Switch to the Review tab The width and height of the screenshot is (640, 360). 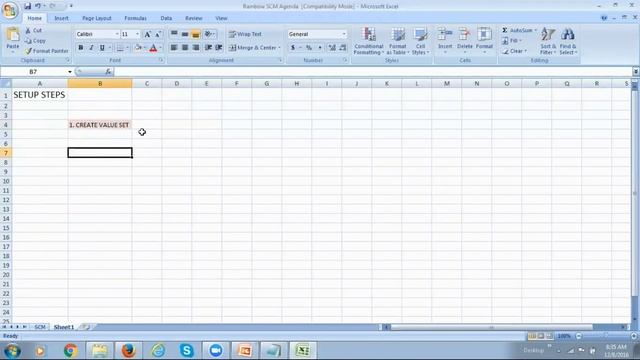193,18
